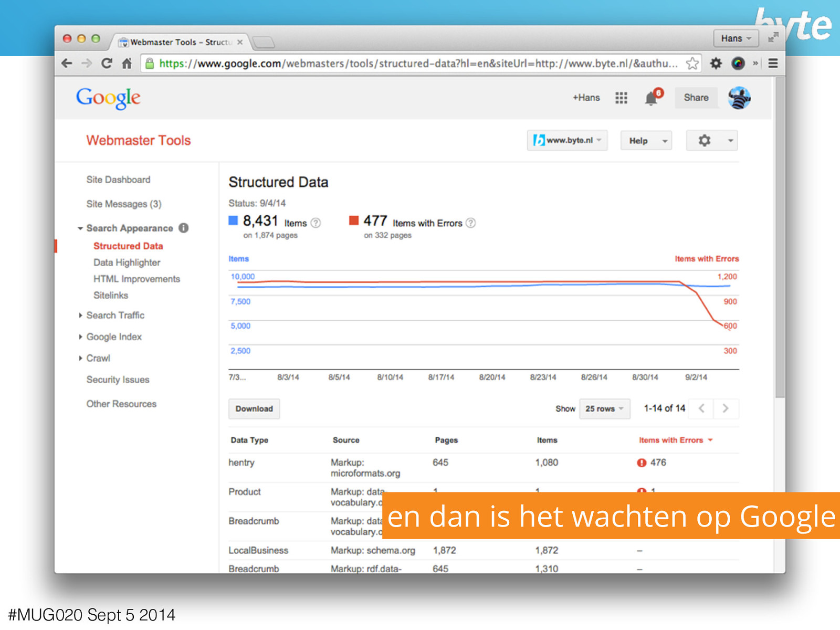Open Other Resources
This screenshot has height=630, width=840.
click(x=121, y=404)
